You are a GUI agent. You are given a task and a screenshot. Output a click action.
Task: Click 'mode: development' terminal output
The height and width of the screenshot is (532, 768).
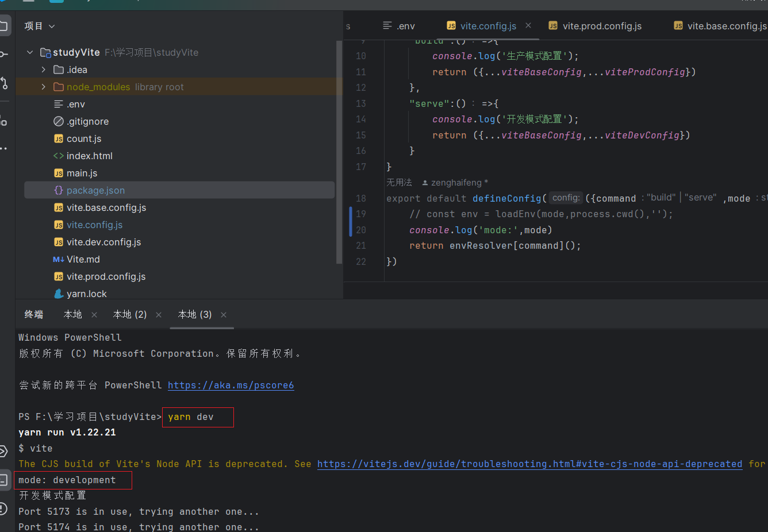67,480
